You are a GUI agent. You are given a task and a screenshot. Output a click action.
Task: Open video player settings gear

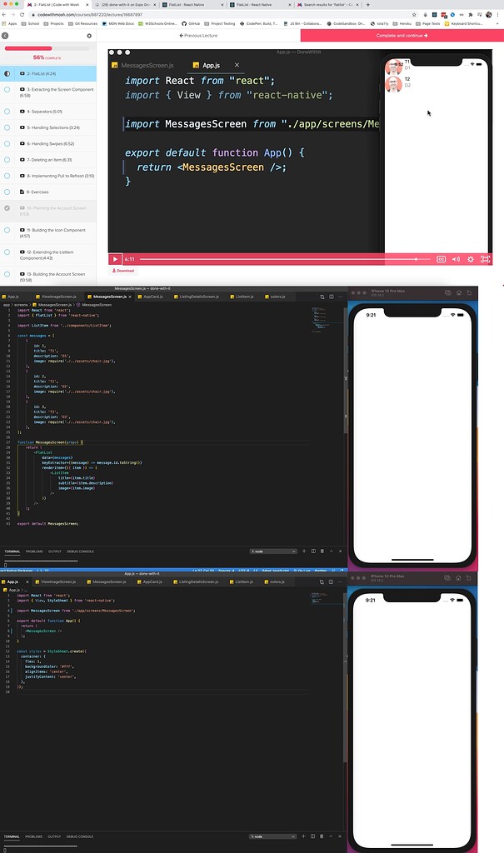point(471,260)
